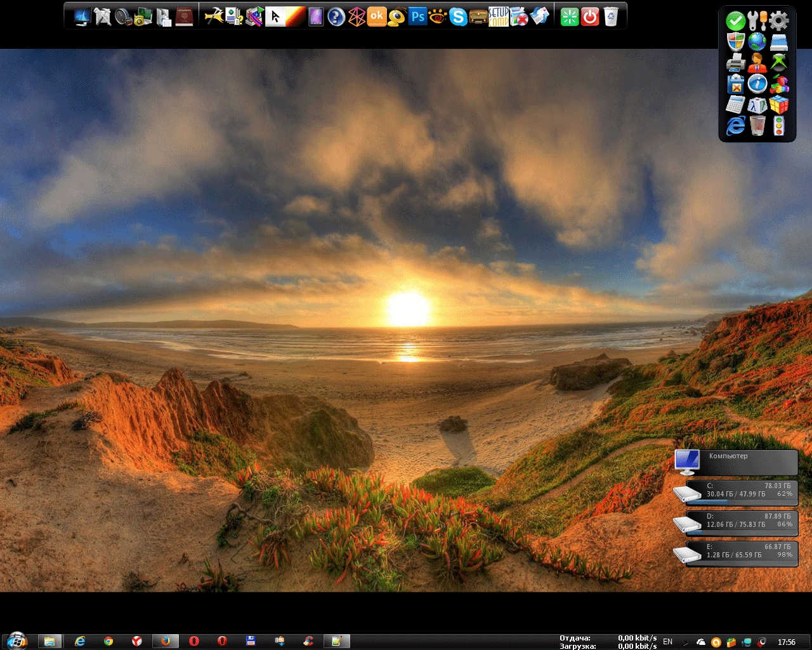Click the red power button icon
The image size is (812, 650).
[x=590, y=17]
